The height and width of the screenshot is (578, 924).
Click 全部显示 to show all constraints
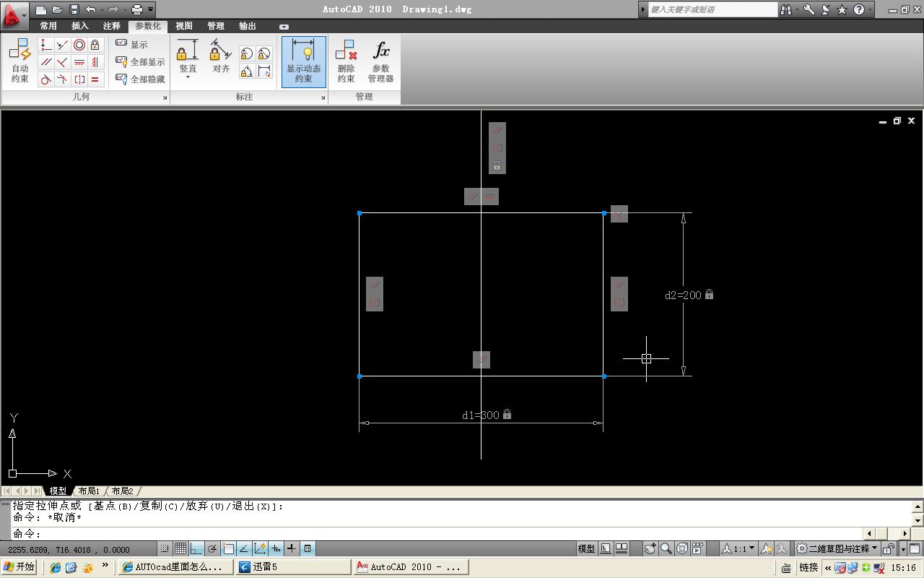(x=141, y=62)
